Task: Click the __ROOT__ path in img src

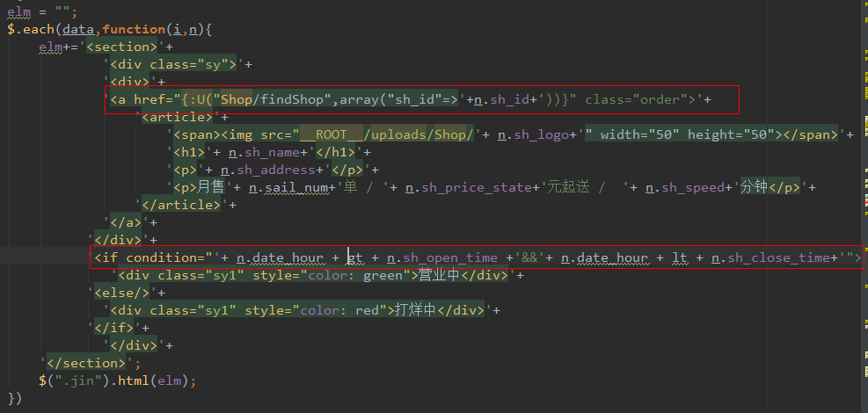Action: (x=335, y=134)
